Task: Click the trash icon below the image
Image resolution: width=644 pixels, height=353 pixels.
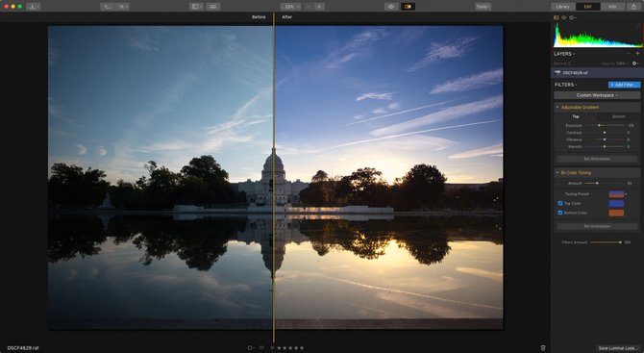Action: [x=543, y=347]
